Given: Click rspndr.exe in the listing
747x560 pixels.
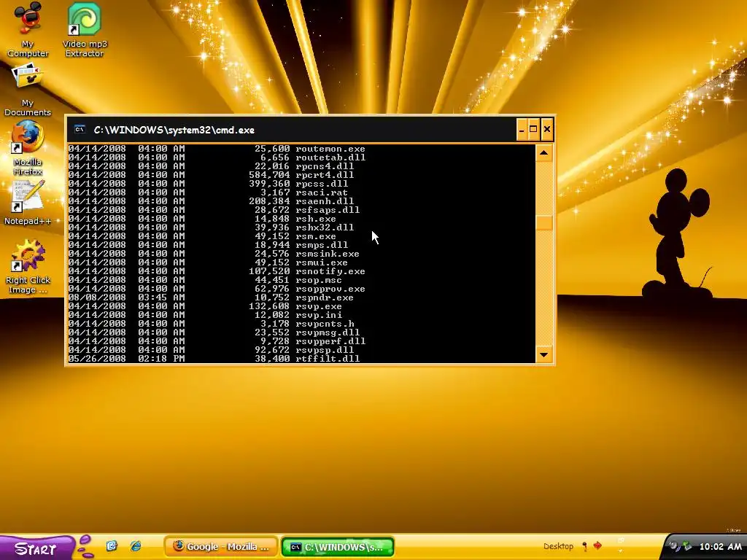Looking at the screenshot, I should (325, 297).
